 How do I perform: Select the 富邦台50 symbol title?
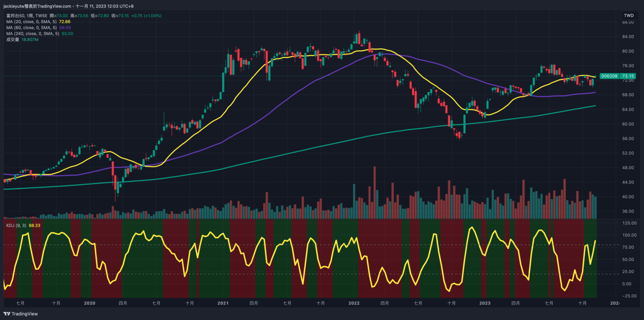tap(15, 16)
